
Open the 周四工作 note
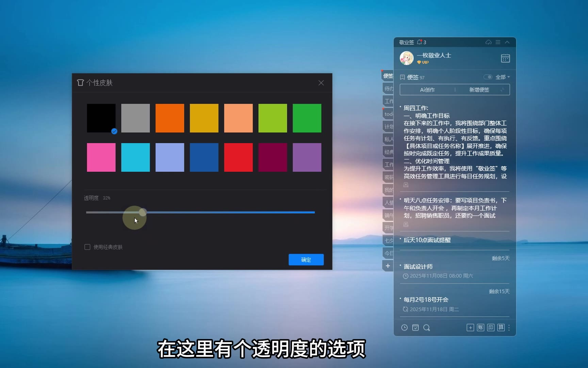click(x=455, y=142)
